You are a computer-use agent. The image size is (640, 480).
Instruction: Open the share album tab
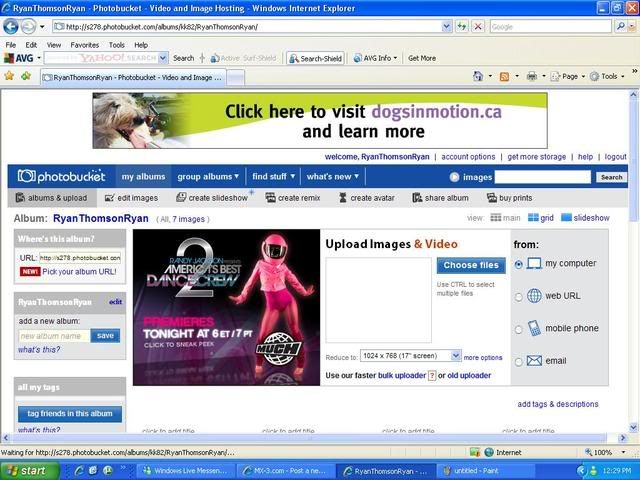440,198
